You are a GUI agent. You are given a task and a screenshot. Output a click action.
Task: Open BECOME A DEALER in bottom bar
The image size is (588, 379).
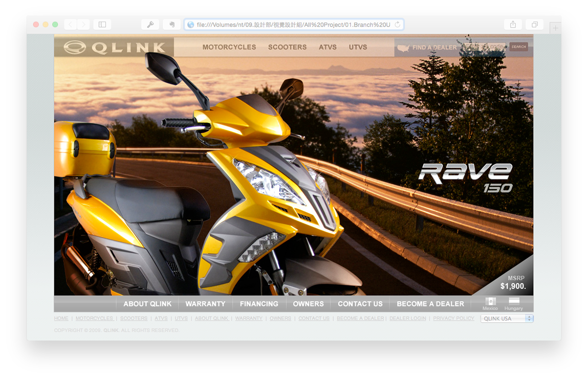click(430, 304)
